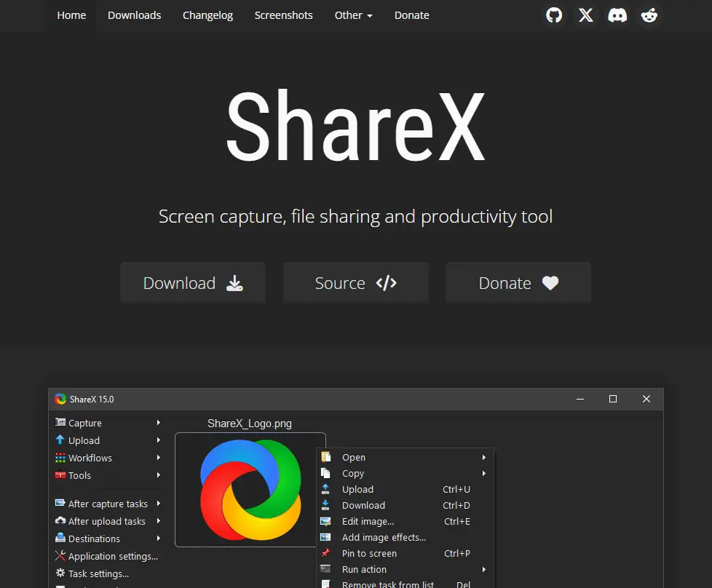Expand the Tools submenu arrow
712x588 pixels.
(x=159, y=475)
